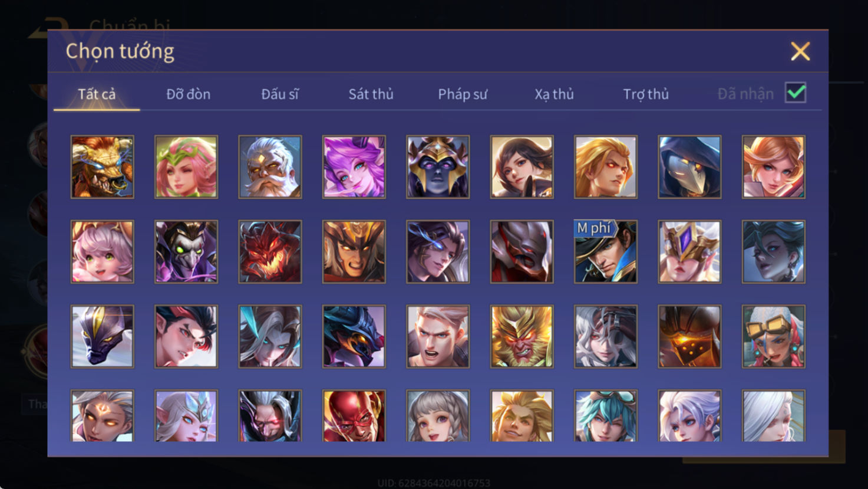Select the Tất cả tab
The image size is (868, 489).
(97, 94)
